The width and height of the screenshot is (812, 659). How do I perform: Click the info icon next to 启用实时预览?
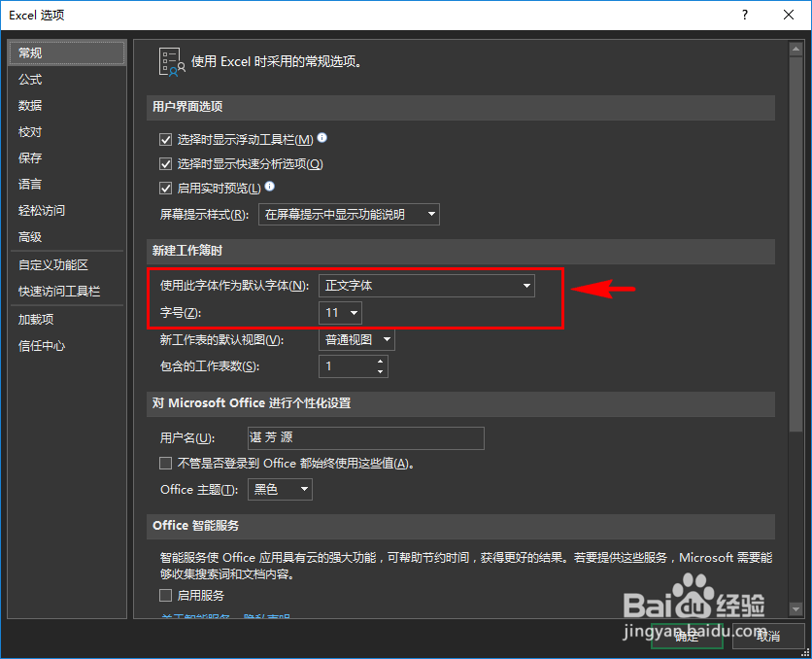point(269,187)
